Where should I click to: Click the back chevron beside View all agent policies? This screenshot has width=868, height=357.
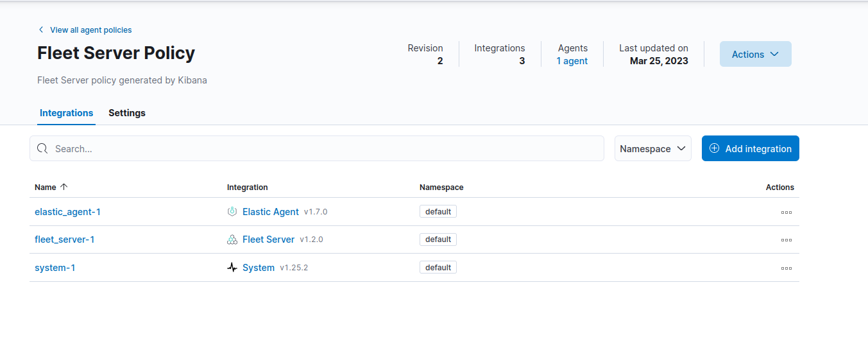(41, 30)
